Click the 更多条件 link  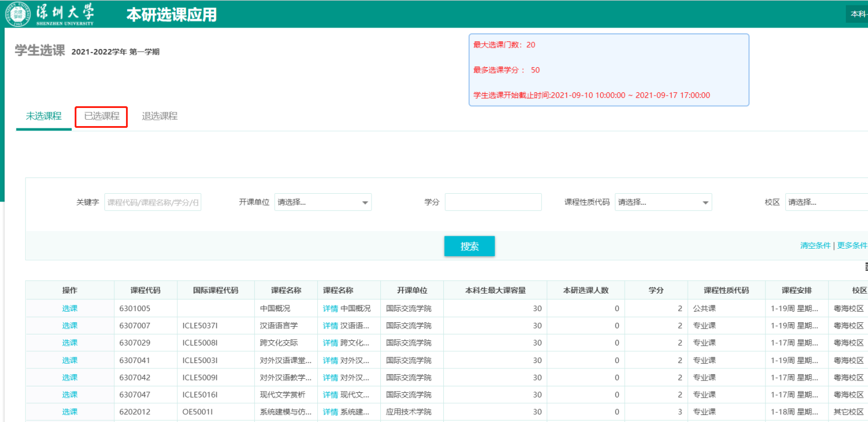852,246
